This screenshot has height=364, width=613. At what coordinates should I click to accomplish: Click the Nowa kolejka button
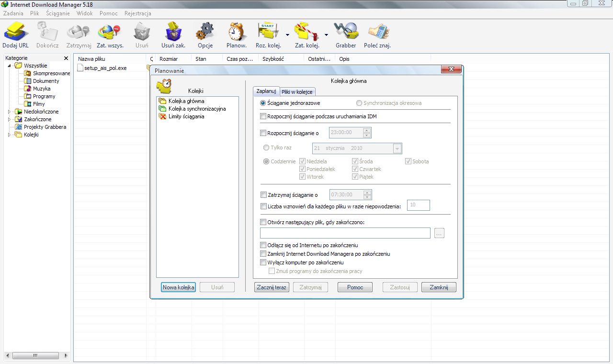[178, 287]
